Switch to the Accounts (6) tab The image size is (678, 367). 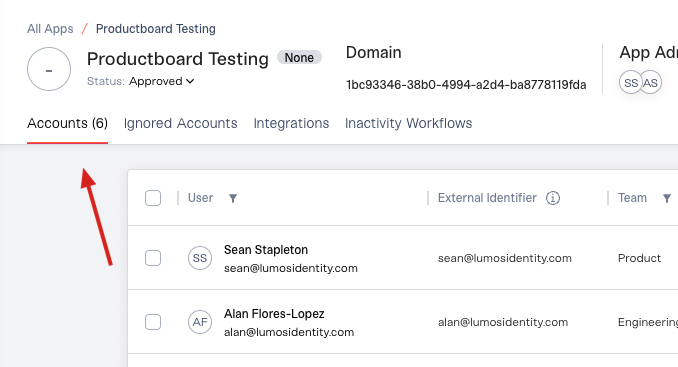coord(67,124)
